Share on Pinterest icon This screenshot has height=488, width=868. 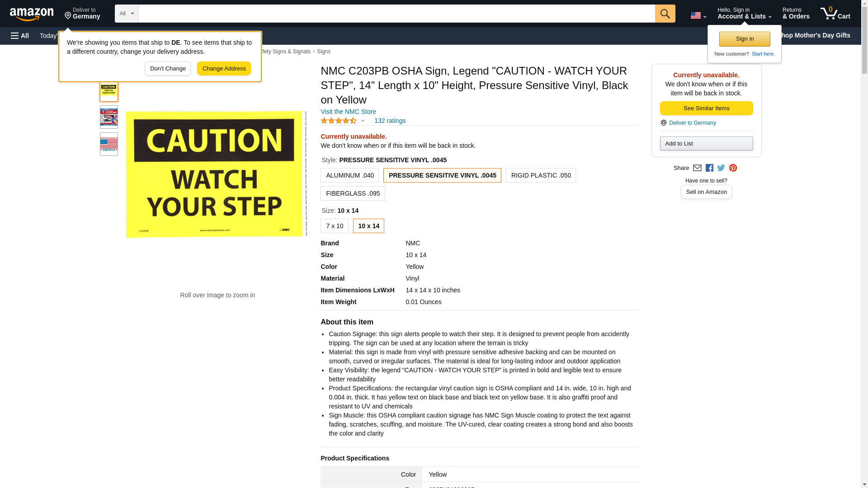[x=732, y=168]
